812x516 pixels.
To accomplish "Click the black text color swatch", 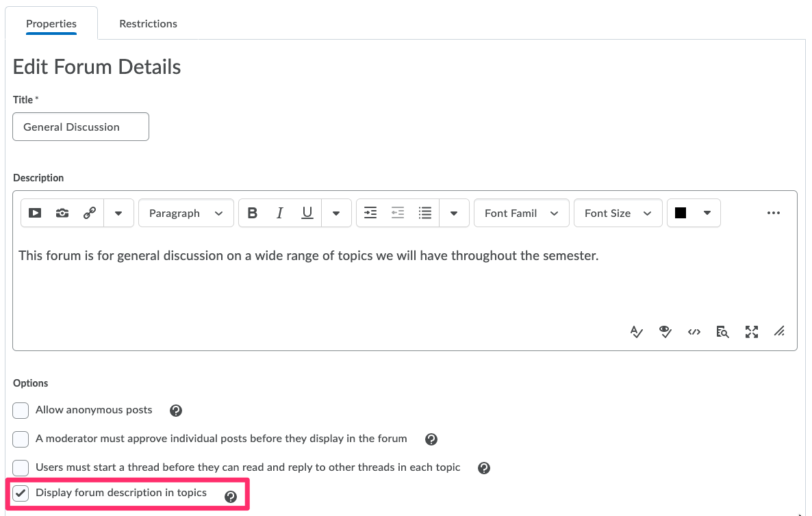I will pyautogui.click(x=681, y=213).
